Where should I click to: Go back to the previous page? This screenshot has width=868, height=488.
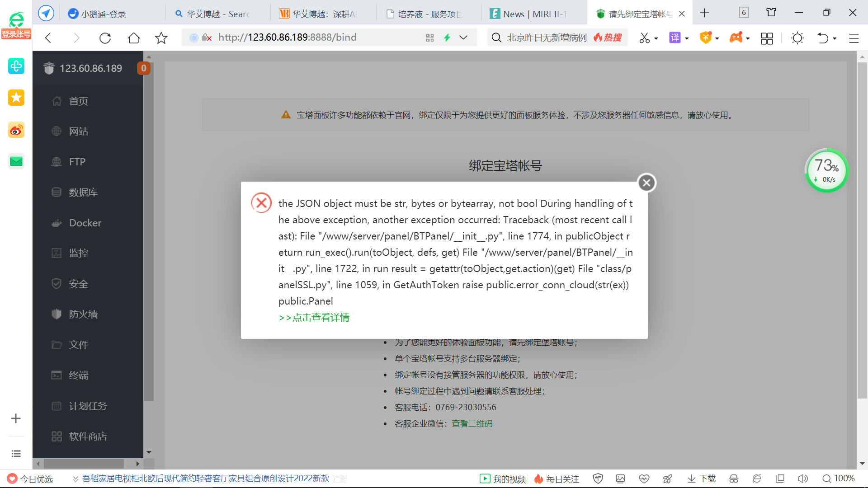(48, 38)
